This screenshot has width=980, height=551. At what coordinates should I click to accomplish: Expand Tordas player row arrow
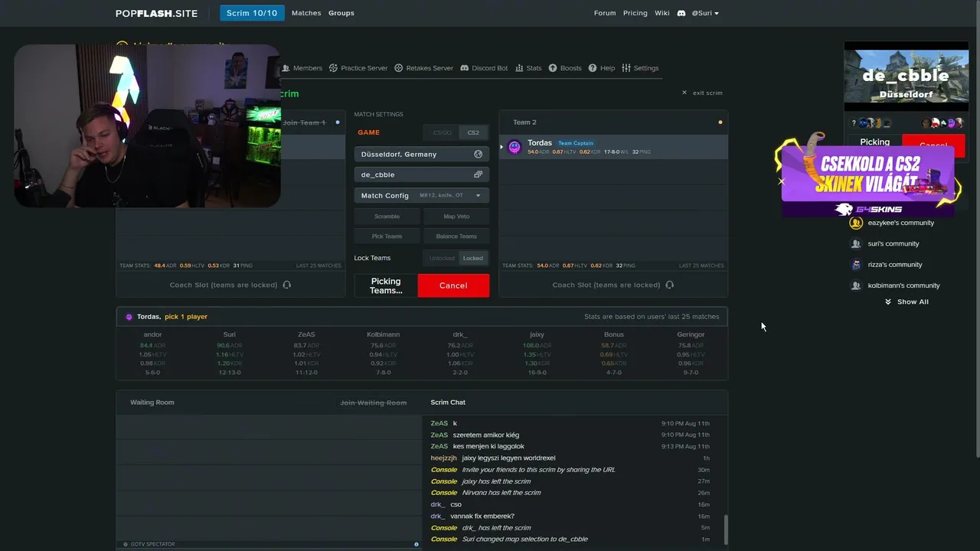point(501,146)
